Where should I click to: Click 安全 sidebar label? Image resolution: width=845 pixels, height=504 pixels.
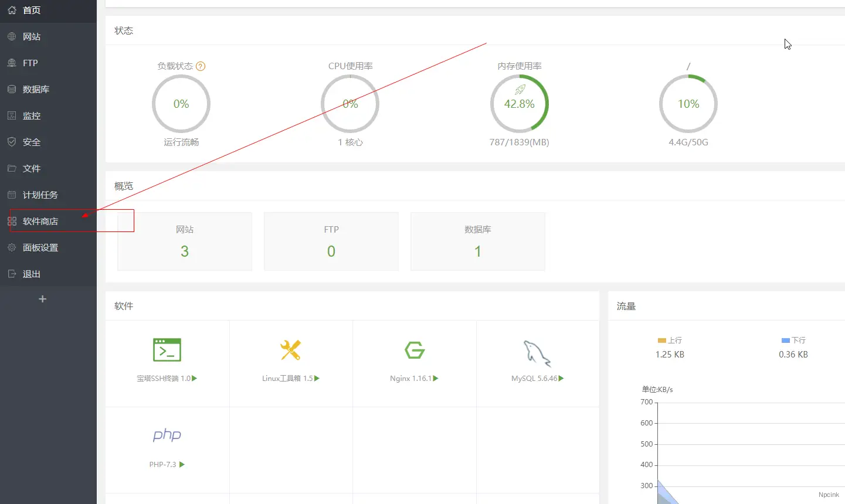32,142
